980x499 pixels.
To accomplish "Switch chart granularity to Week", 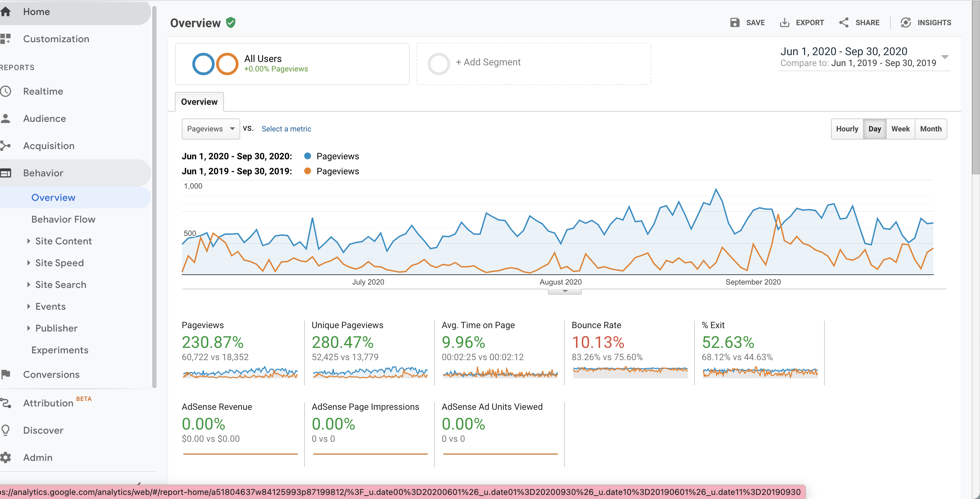I will coord(900,129).
